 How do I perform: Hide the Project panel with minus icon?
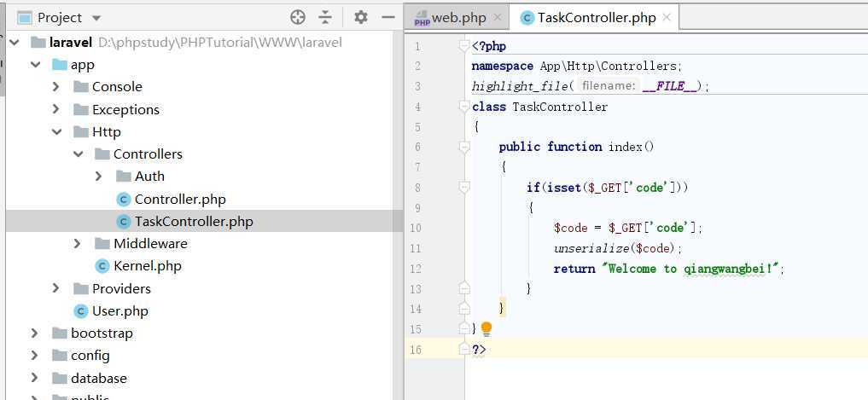388,18
